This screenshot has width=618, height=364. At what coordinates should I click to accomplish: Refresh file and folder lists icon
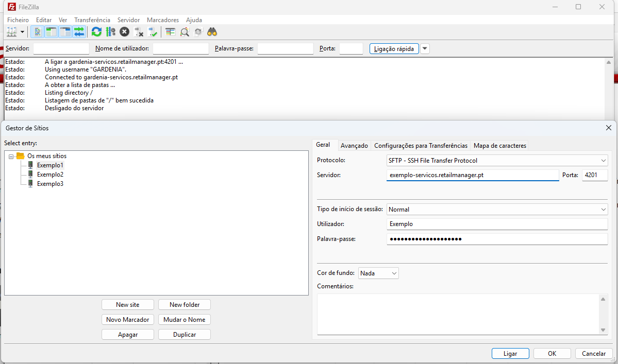click(96, 32)
